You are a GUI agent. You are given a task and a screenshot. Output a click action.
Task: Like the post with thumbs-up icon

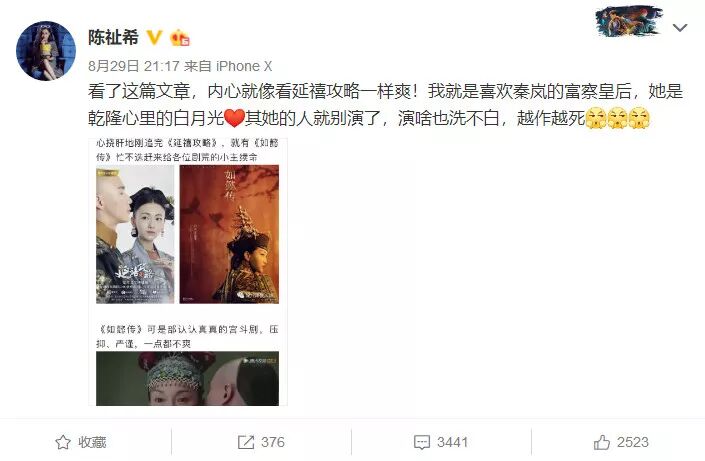tap(602, 442)
